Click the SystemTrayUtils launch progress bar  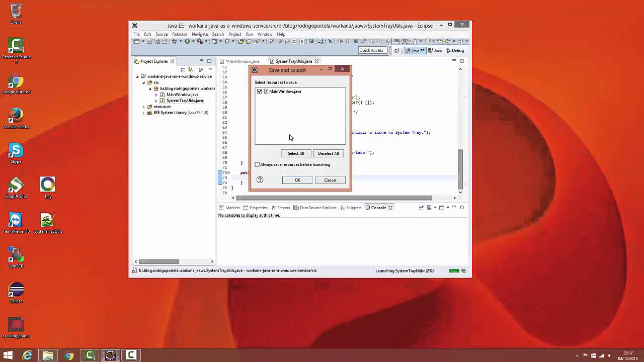[x=454, y=270]
